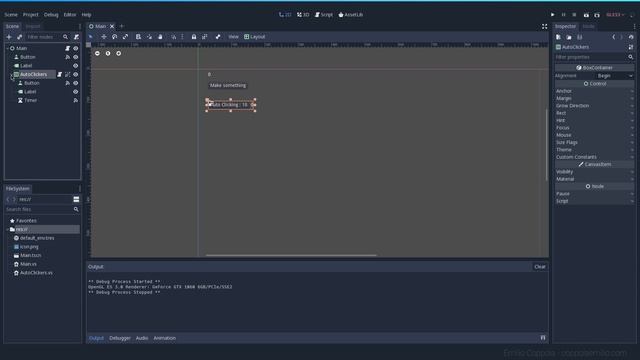Click the skeleton bone options icon
The width and height of the screenshot is (640, 360).
coord(218,37)
